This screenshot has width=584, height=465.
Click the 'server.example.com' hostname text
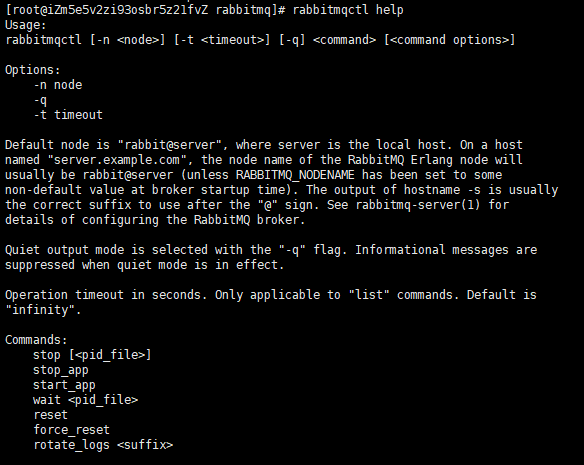(x=117, y=160)
